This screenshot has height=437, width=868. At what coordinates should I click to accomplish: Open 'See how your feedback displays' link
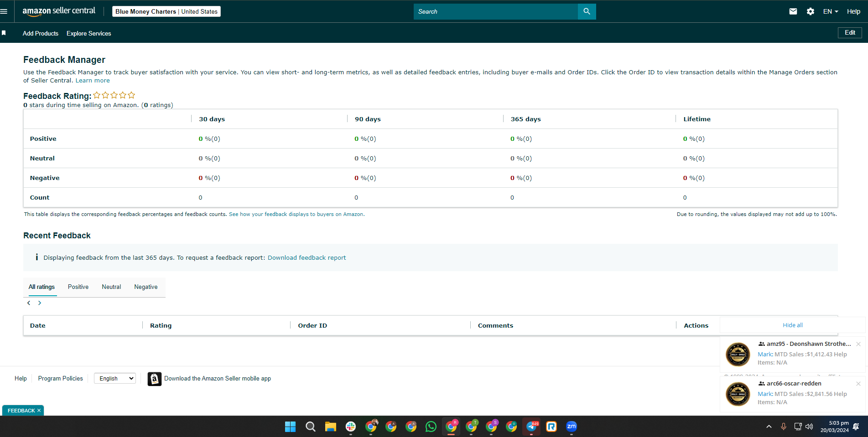tap(296, 214)
